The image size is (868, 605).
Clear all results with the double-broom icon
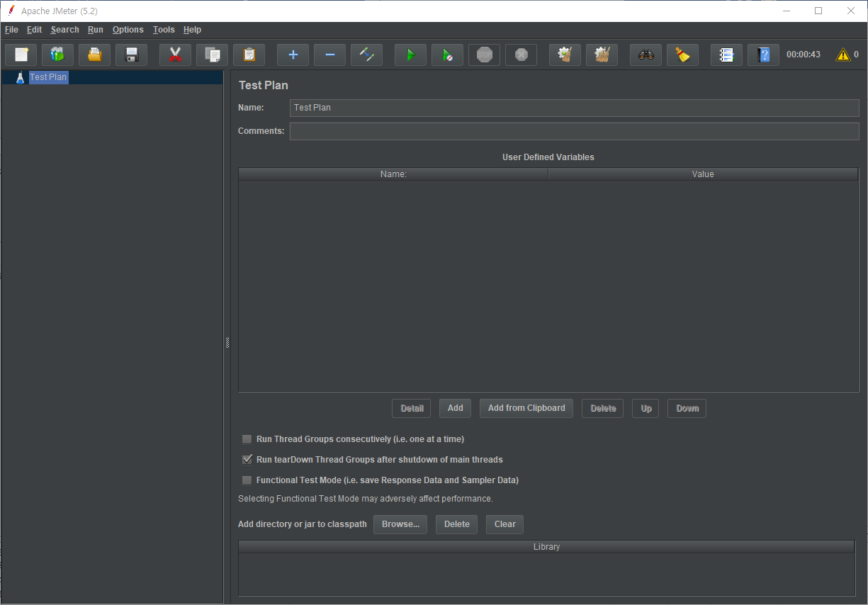click(x=602, y=55)
